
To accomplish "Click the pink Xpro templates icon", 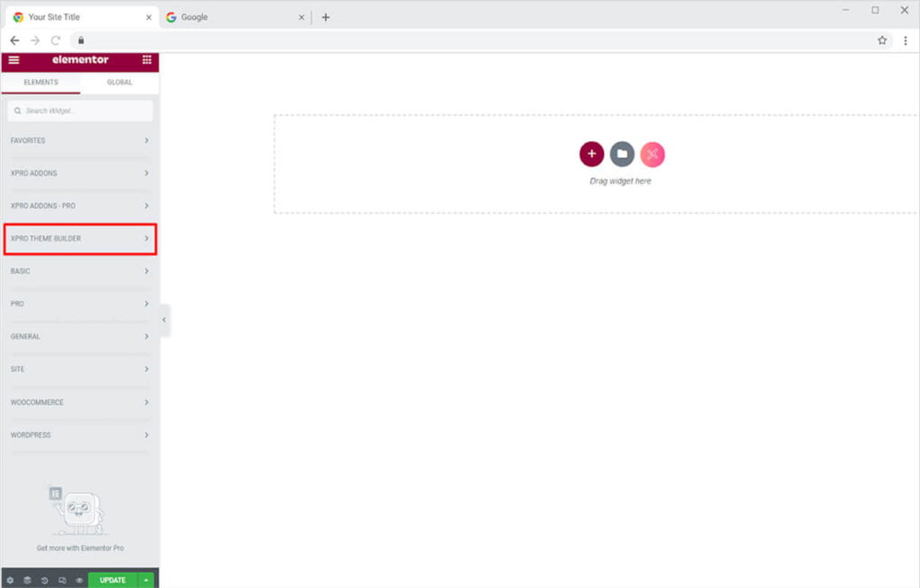I will [652, 154].
